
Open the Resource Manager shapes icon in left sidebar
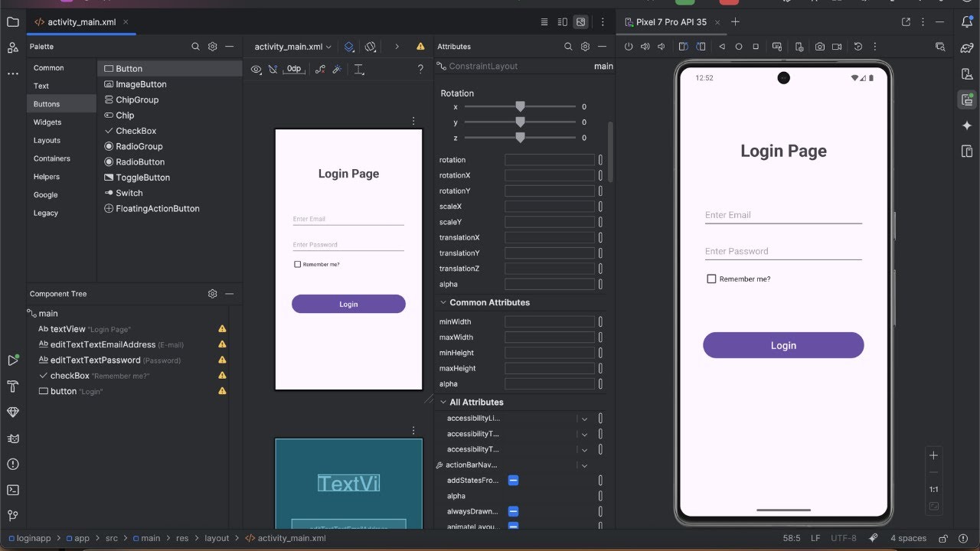12,47
